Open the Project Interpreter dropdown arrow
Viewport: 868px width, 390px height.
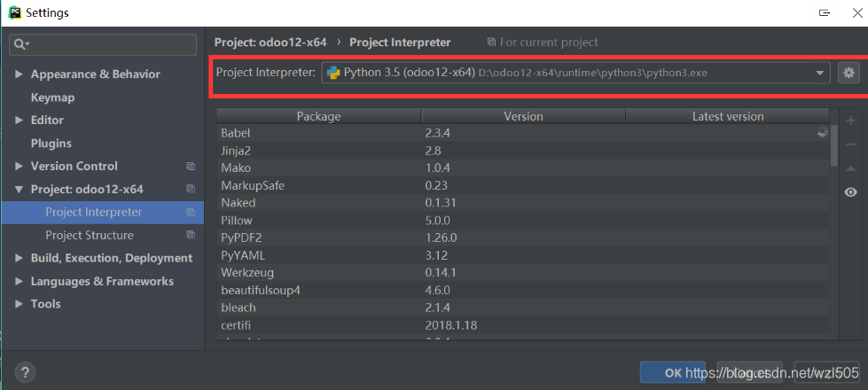[820, 73]
